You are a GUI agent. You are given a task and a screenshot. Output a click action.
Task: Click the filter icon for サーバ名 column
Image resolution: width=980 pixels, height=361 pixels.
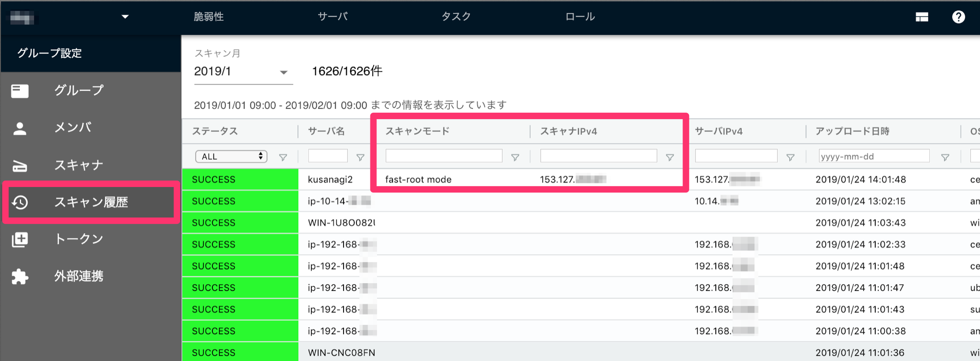pos(360,157)
